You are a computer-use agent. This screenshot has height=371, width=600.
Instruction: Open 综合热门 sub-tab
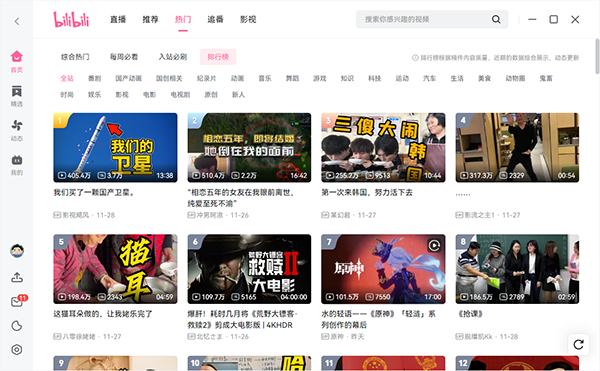[x=75, y=57]
